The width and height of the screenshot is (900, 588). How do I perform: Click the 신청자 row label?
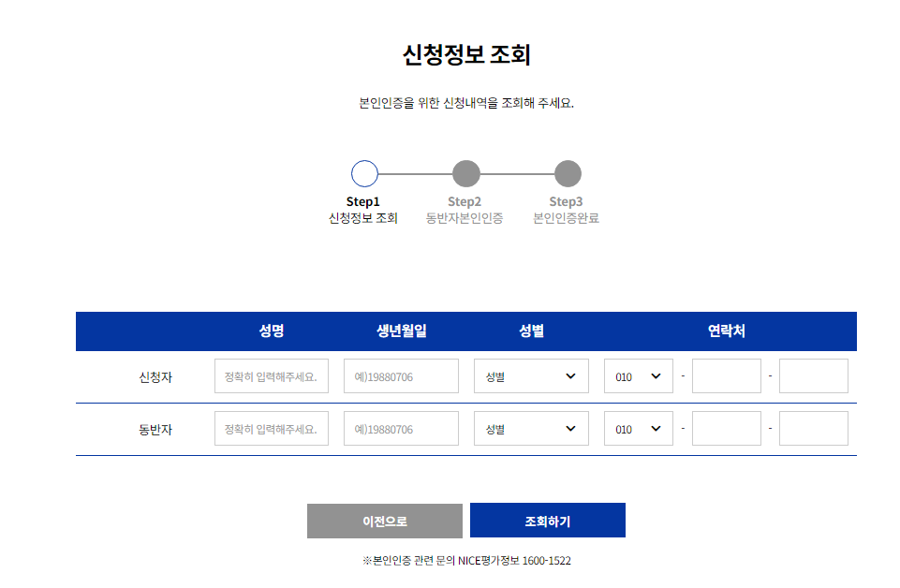155,377
